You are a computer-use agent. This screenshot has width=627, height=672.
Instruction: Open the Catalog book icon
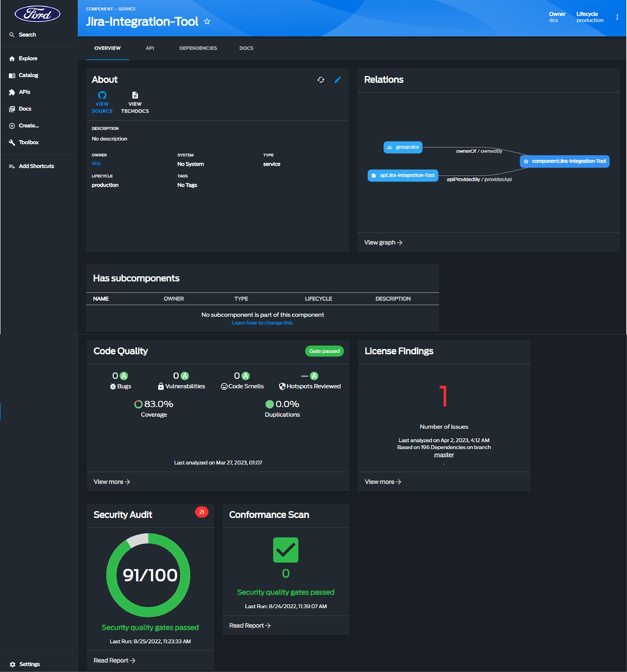point(12,75)
